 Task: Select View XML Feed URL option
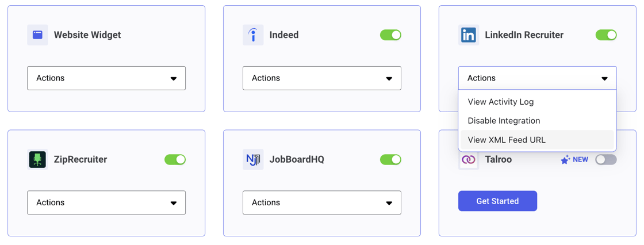point(507,140)
